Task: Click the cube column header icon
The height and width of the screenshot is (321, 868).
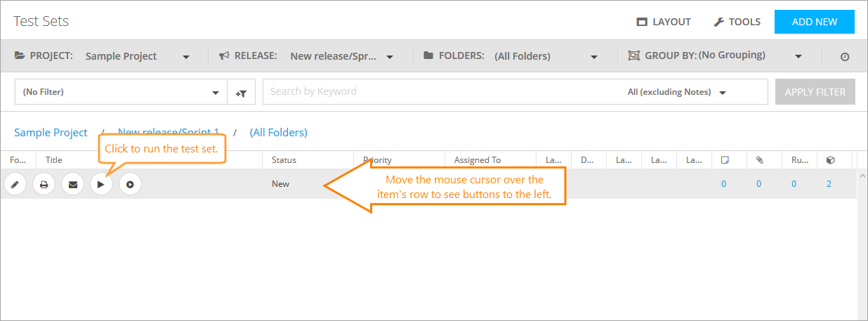Action: 830,160
